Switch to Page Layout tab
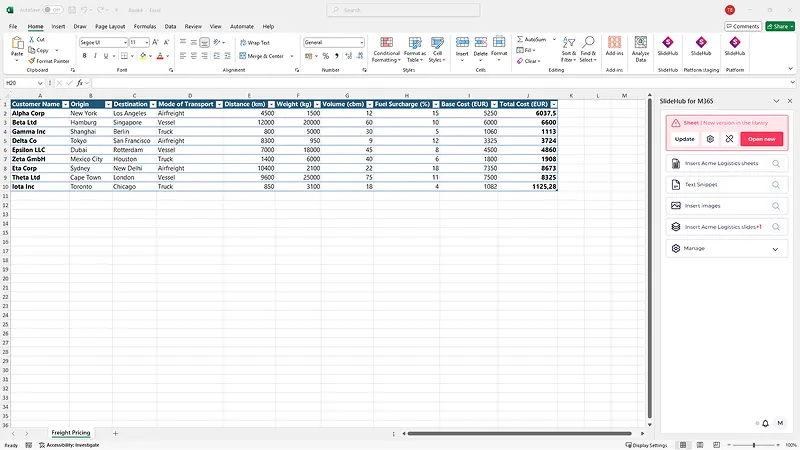800x450 pixels. 110,27
